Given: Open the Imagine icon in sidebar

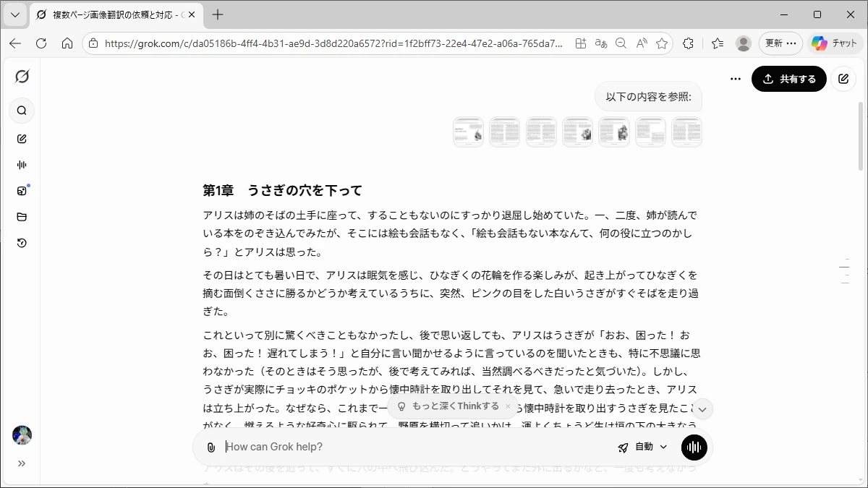Looking at the screenshot, I should click(x=22, y=191).
